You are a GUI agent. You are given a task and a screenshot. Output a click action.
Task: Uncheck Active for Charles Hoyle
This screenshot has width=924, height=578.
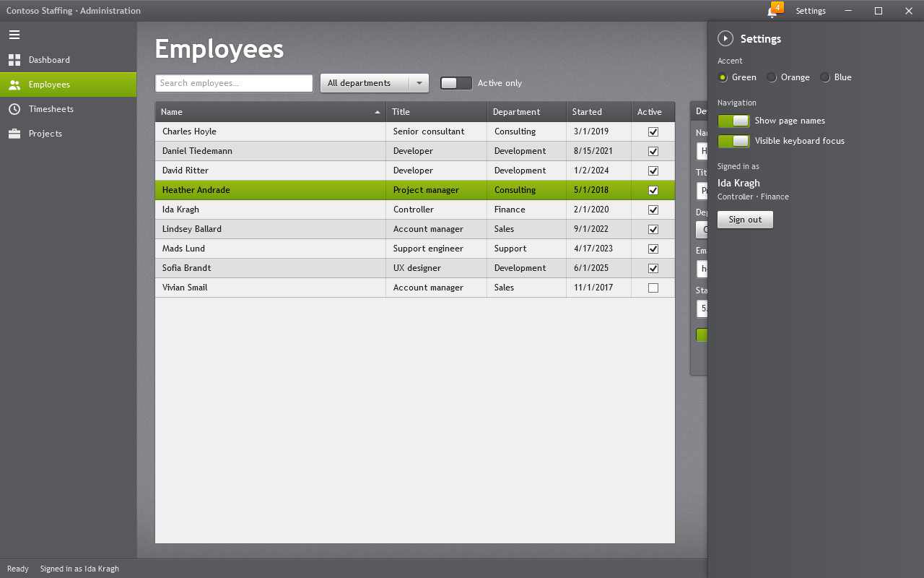pos(653,132)
